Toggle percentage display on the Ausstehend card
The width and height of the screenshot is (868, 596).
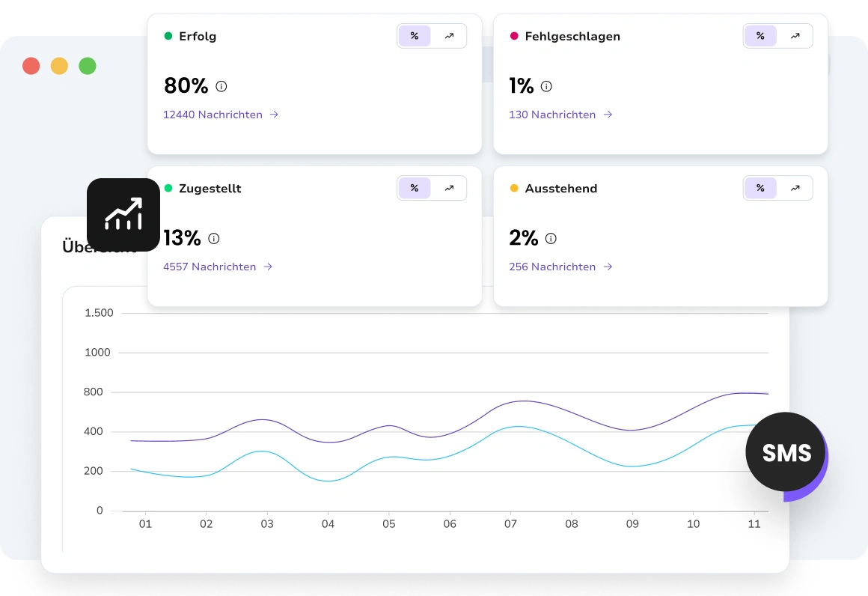760,188
